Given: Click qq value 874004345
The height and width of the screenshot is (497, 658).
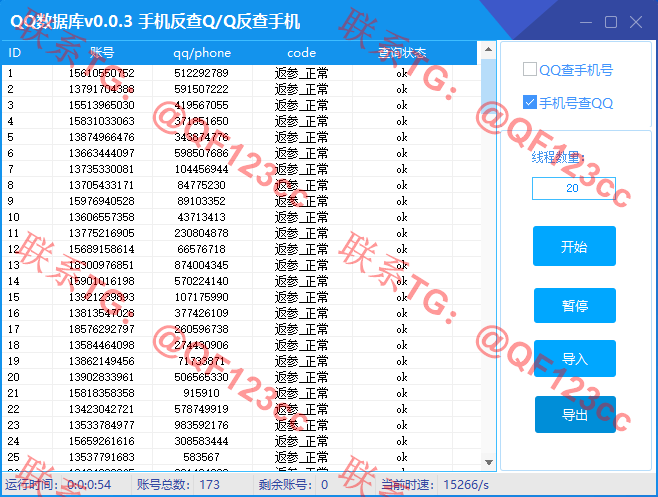Looking at the screenshot, I should (x=201, y=265).
